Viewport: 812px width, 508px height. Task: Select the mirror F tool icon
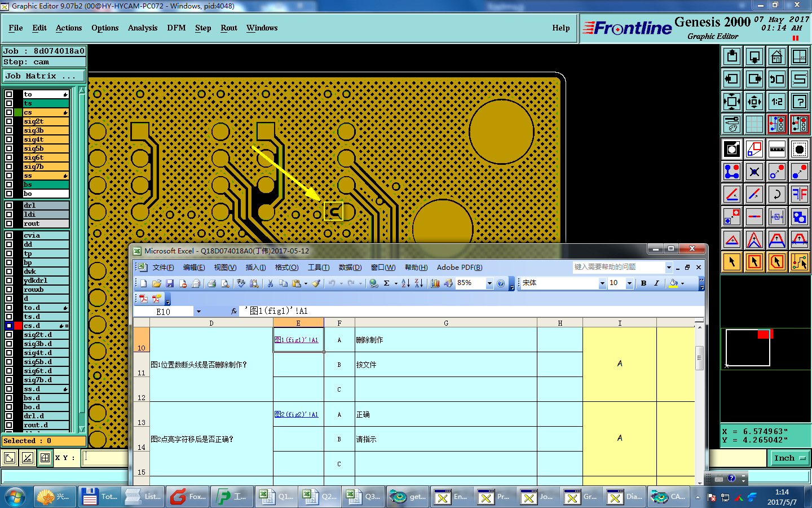tap(800, 194)
